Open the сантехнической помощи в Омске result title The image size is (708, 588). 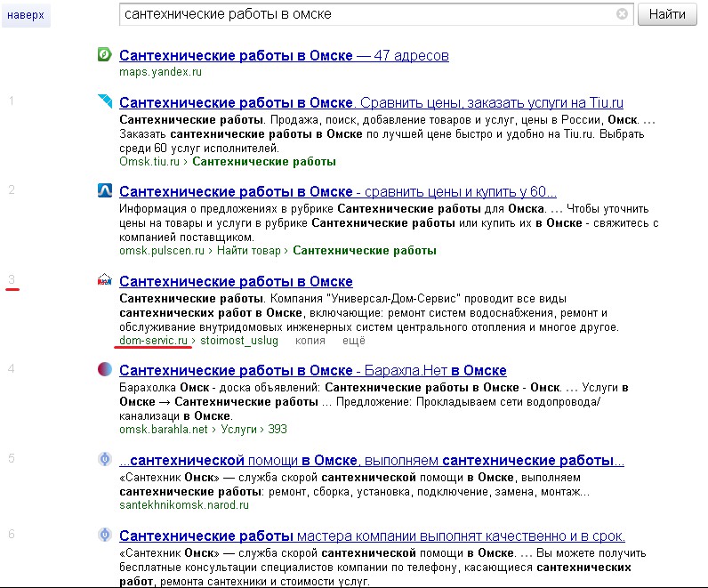pyautogui.click(x=372, y=460)
